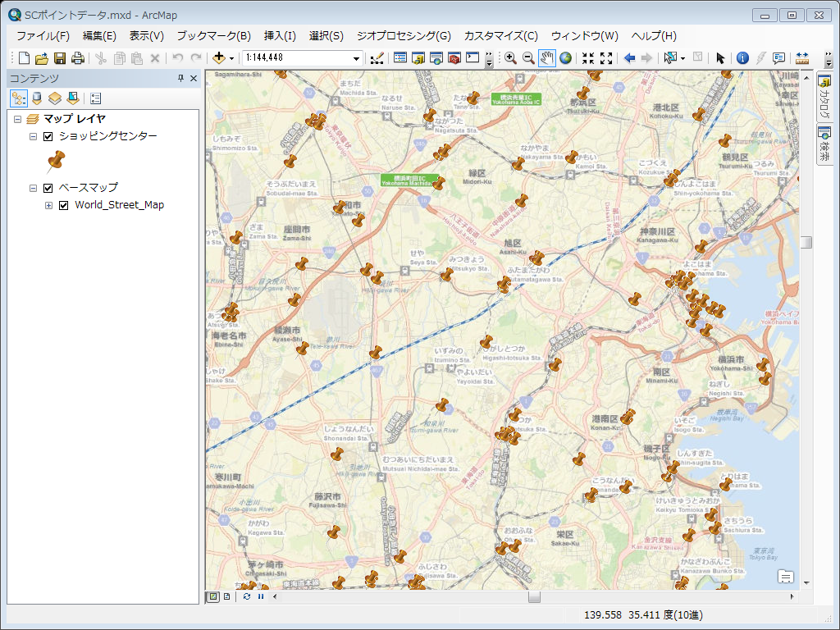Open the ブックマーク(B) menu

pyautogui.click(x=214, y=36)
